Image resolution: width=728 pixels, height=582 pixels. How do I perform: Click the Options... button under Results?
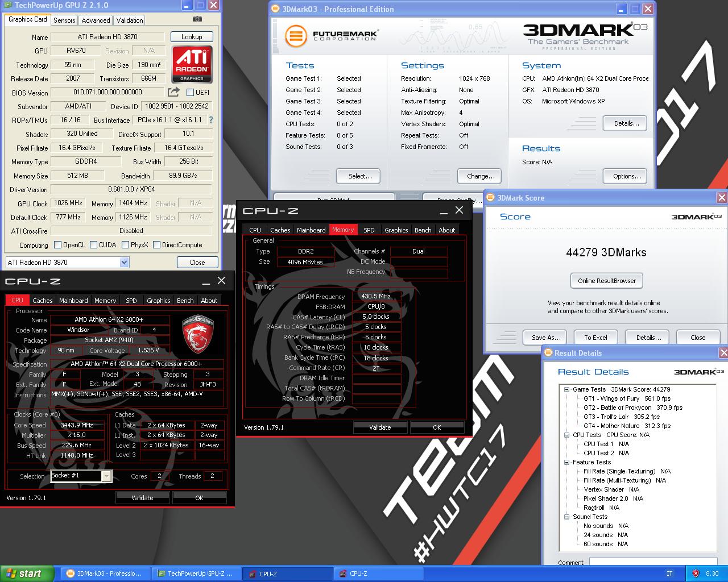coord(626,176)
